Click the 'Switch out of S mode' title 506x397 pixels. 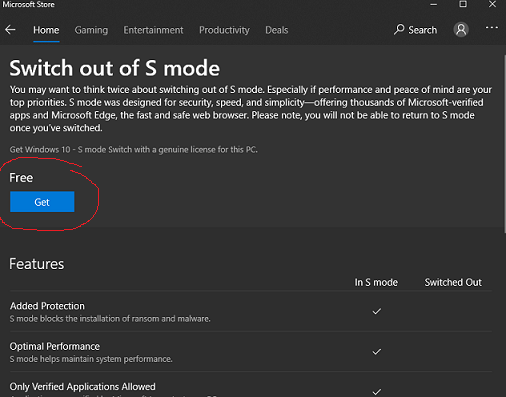(x=115, y=68)
